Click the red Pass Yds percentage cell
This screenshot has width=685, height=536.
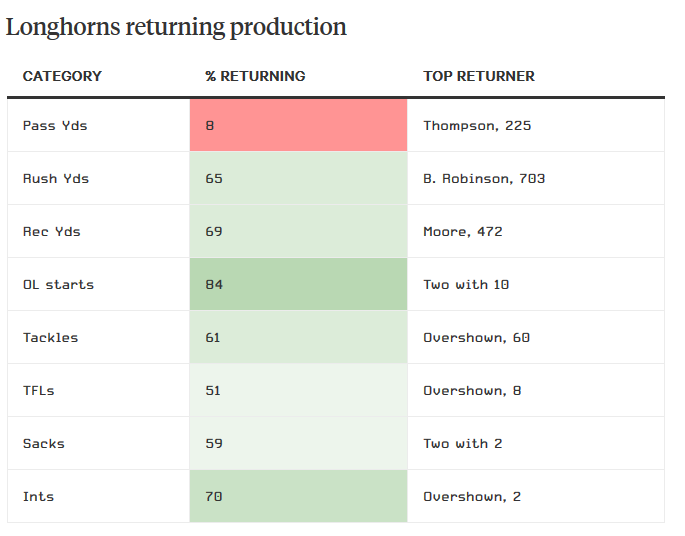tap(298, 126)
